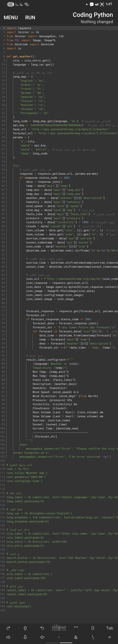Tap the 'lang_map = {' line

[x=23, y=77]
